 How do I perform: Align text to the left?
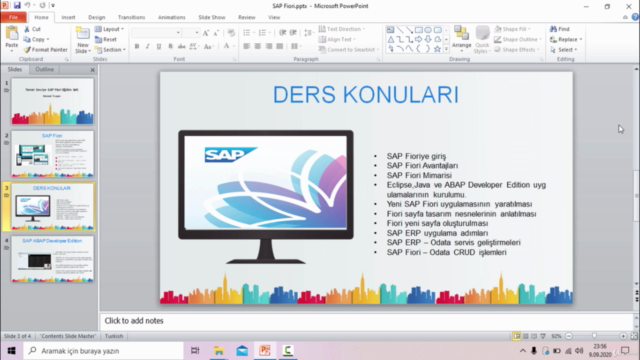[x=247, y=46]
